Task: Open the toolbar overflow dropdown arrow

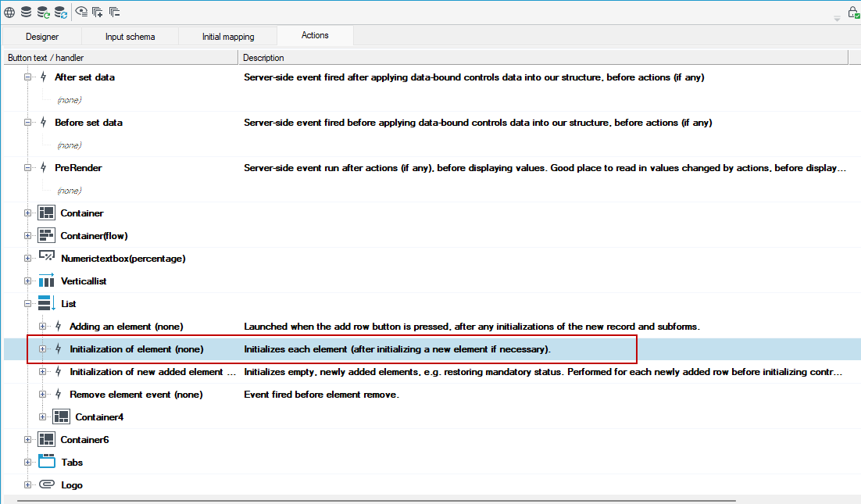Action: [837, 19]
